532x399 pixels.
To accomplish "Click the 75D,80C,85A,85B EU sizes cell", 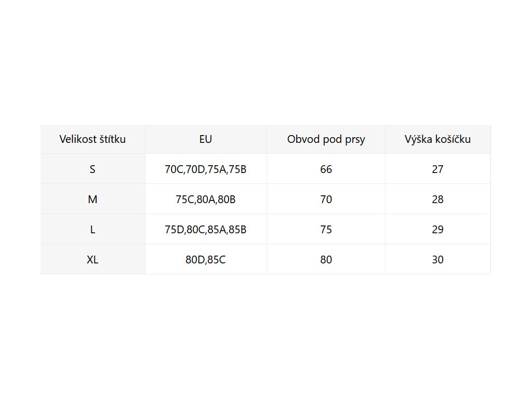I will [x=206, y=230].
